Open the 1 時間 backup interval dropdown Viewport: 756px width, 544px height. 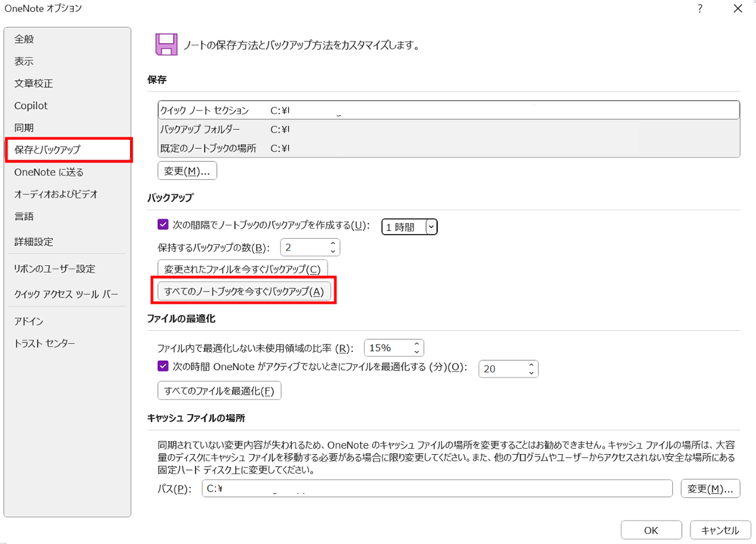432,226
